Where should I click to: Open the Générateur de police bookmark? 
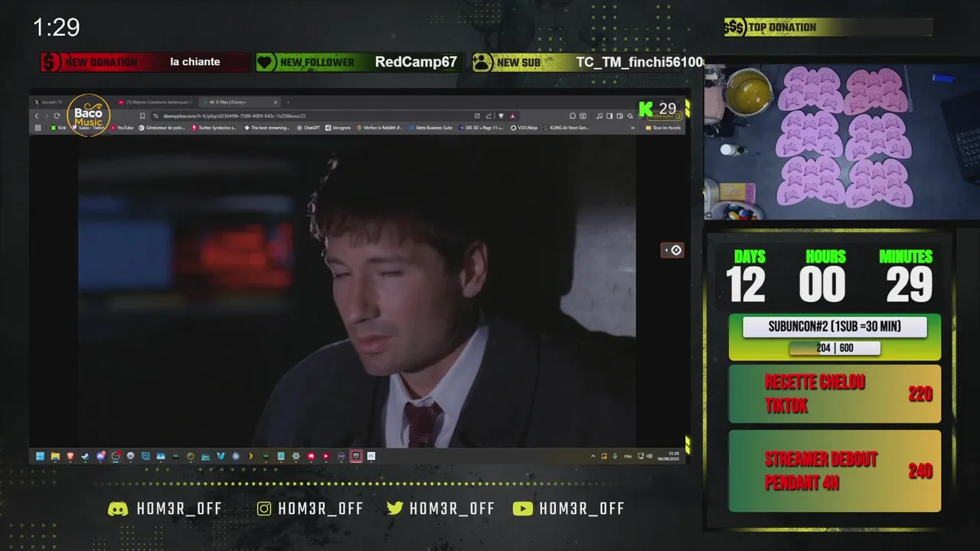click(162, 128)
